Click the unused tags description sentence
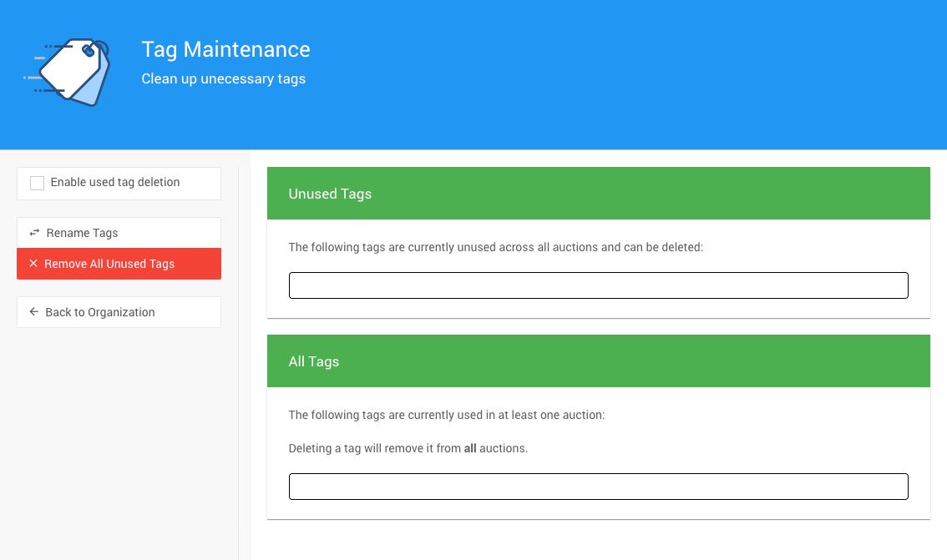 pyautogui.click(x=495, y=247)
